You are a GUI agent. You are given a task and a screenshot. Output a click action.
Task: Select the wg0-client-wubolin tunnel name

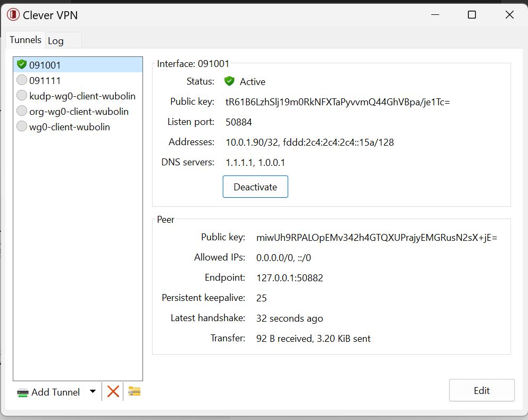(x=70, y=127)
